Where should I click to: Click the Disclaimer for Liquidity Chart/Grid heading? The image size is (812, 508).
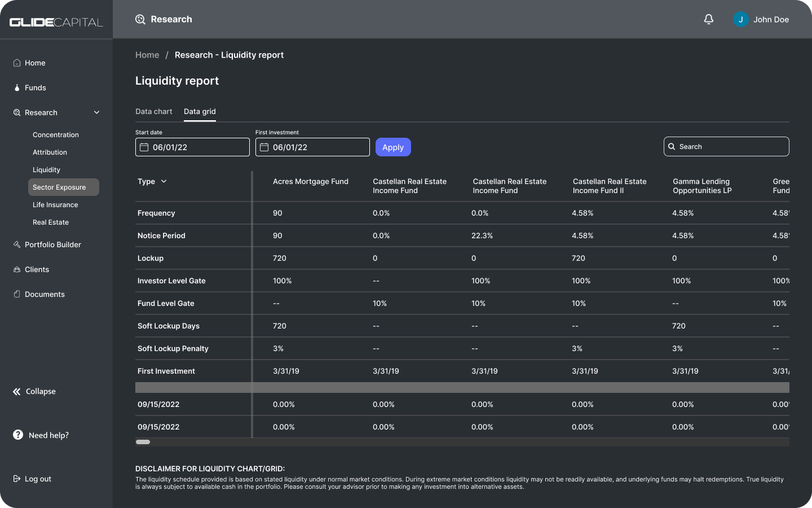[210, 468]
